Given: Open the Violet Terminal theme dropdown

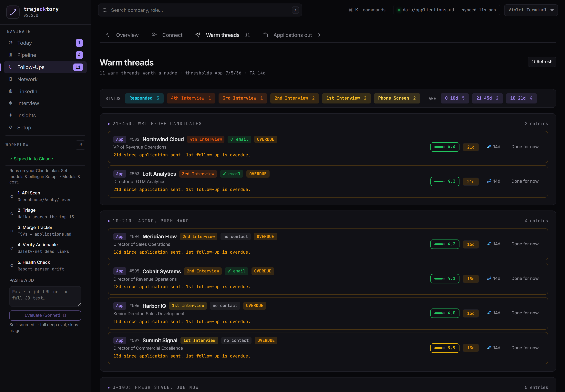Looking at the screenshot, I should click(x=531, y=10).
